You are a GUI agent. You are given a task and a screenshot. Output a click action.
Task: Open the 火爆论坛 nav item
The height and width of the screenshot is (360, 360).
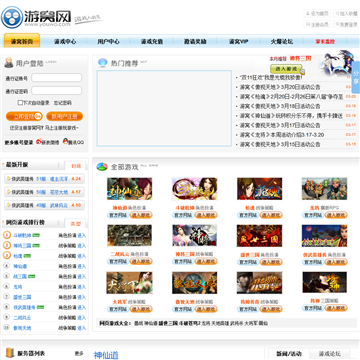pos(282,42)
